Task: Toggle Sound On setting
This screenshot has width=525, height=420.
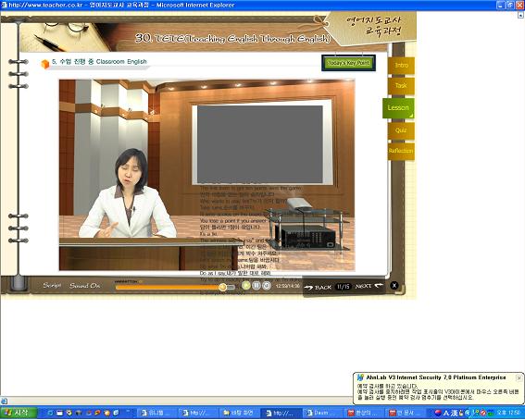Action: (x=84, y=286)
